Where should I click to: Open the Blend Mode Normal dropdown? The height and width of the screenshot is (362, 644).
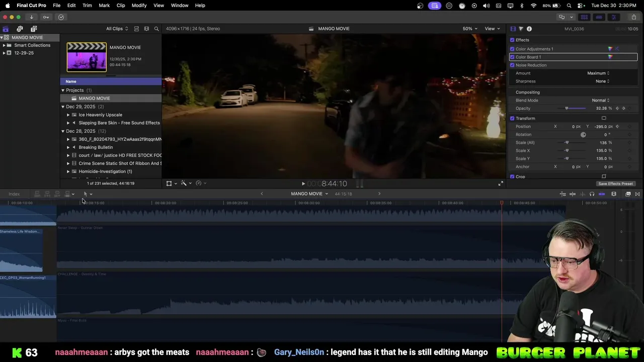click(601, 100)
